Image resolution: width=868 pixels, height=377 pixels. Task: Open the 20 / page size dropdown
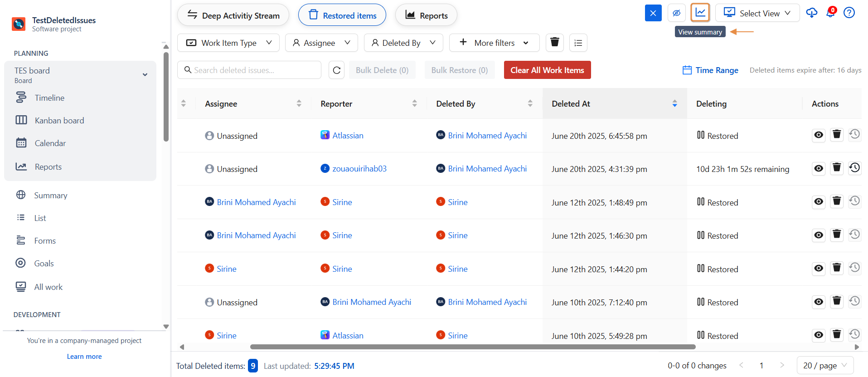(x=824, y=366)
